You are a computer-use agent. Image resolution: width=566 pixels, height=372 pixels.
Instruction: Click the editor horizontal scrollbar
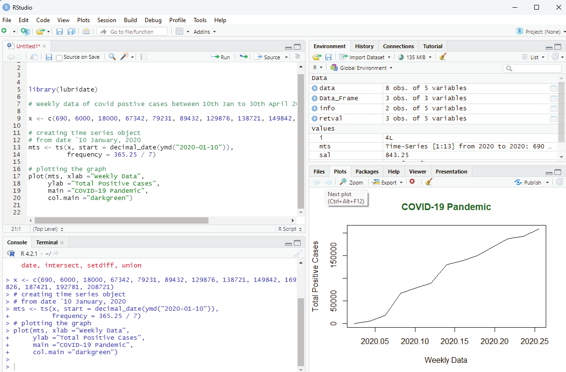[121, 220]
